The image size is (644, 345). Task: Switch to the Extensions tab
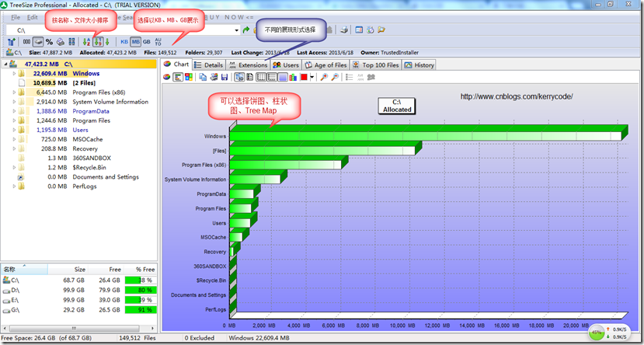[x=248, y=65]
